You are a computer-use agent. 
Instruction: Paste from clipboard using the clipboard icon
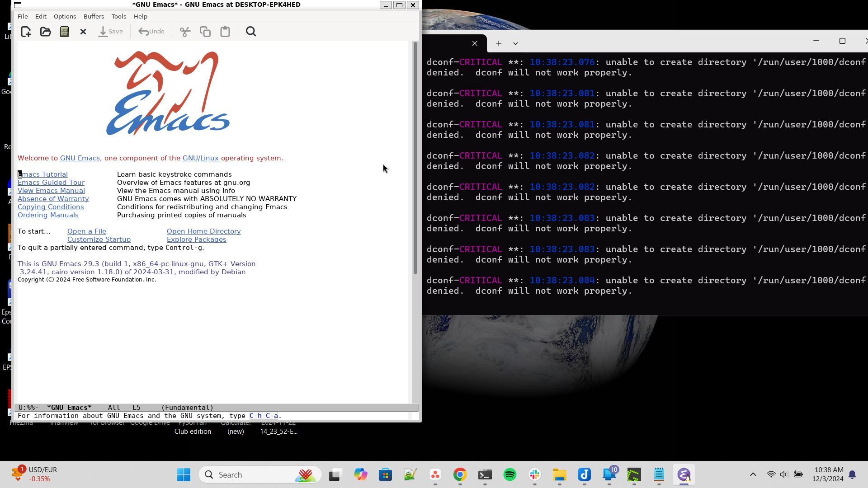click(225, 31)
